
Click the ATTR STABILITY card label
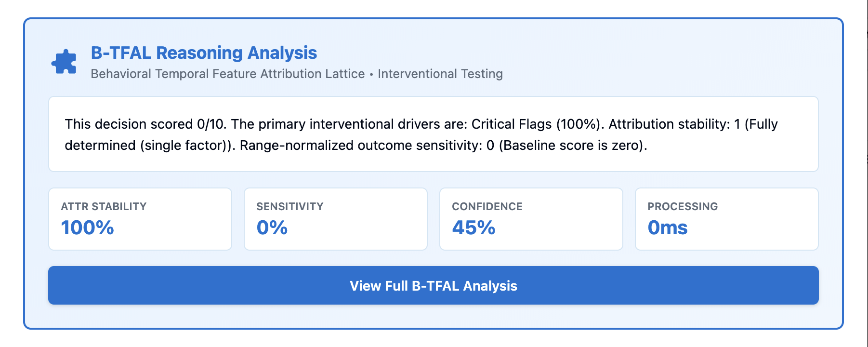[104, 206]
